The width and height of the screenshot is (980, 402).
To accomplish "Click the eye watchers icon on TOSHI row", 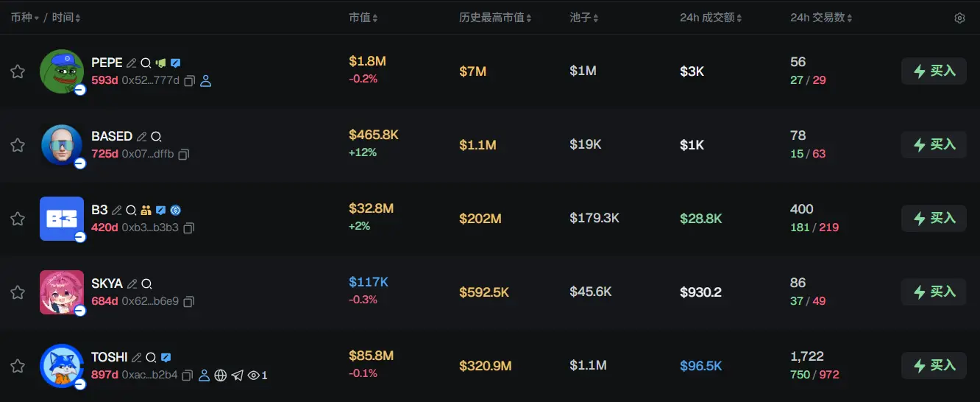I will click(254, 375).
